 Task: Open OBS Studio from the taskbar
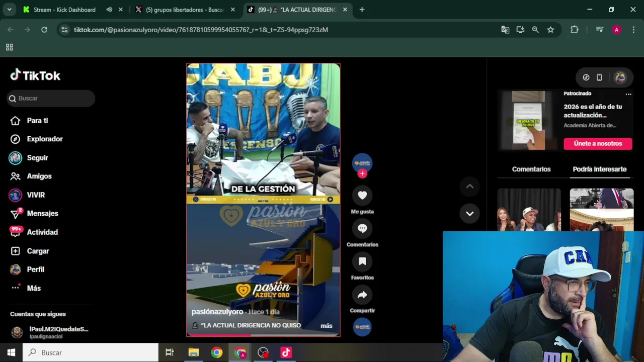263,352
